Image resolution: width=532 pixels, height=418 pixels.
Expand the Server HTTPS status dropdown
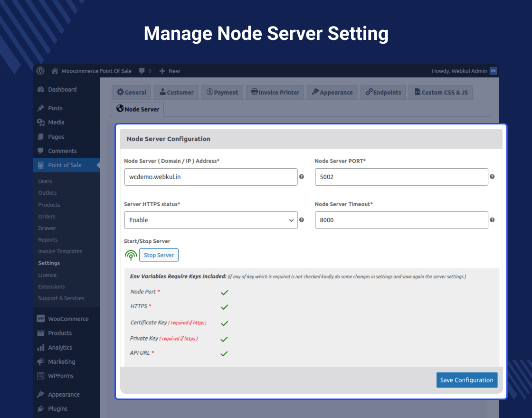[x=210, y=220]
